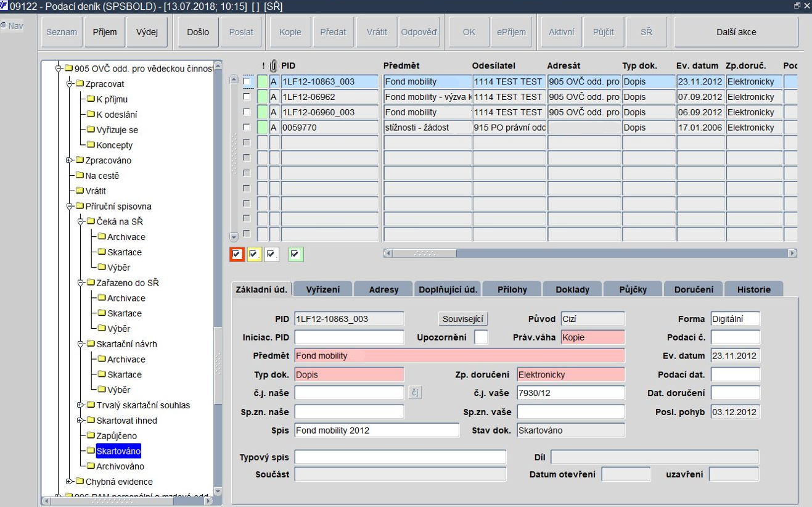Click Archivace folder icon under Čeká na SŘ
The image size is (812, 507).
[x=102, y=237]
